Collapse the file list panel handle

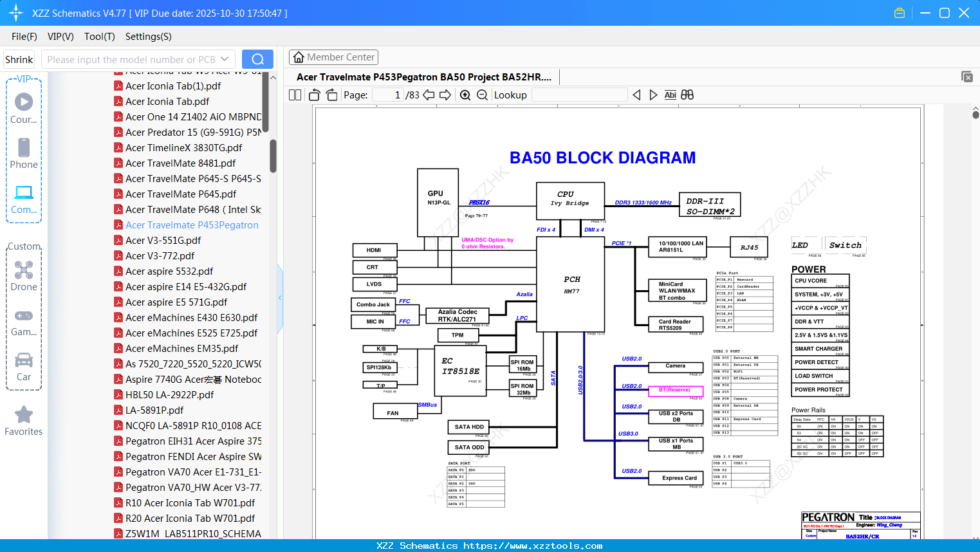[x=280, y=298]
